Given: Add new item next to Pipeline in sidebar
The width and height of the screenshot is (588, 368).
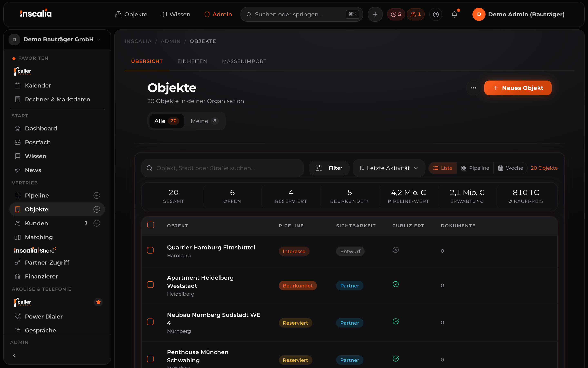Looking at the screenshot, I should click(x=97, y=195).
